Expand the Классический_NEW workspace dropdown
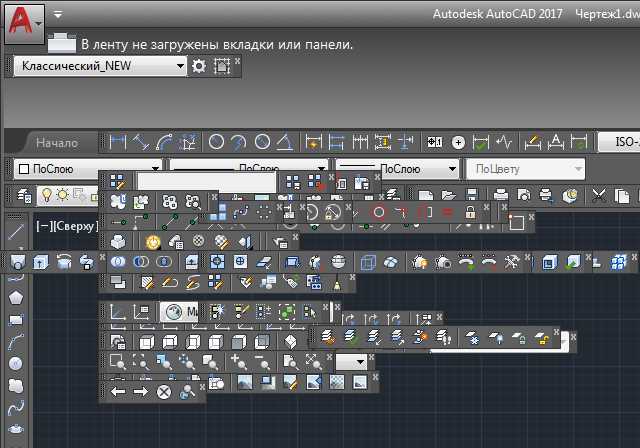This screenshot has height=448, width=640. click(180, 65)
